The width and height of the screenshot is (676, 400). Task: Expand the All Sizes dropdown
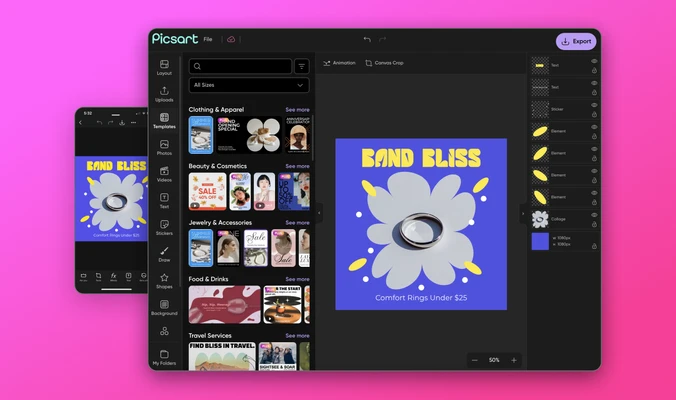(249, 85)
